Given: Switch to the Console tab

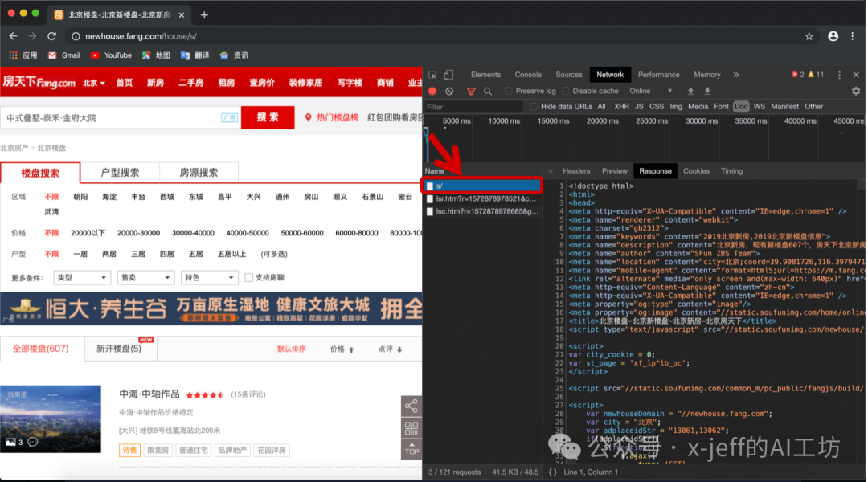Looking at the screenshot, I should click(528, 75).
